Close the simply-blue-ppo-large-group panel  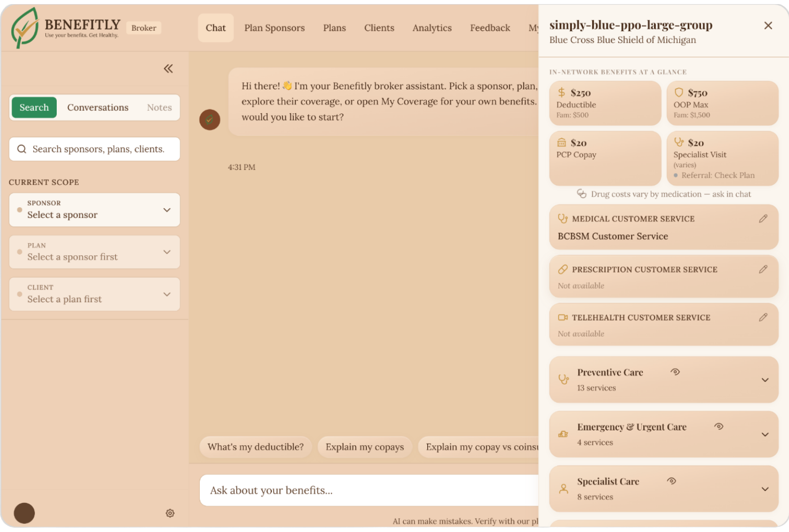[768, 26]
